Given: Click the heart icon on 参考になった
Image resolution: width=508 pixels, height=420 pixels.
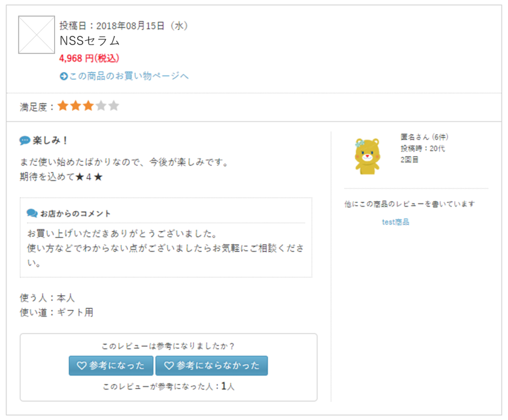Looking at the screenshot, I should [x=82, y=366].
